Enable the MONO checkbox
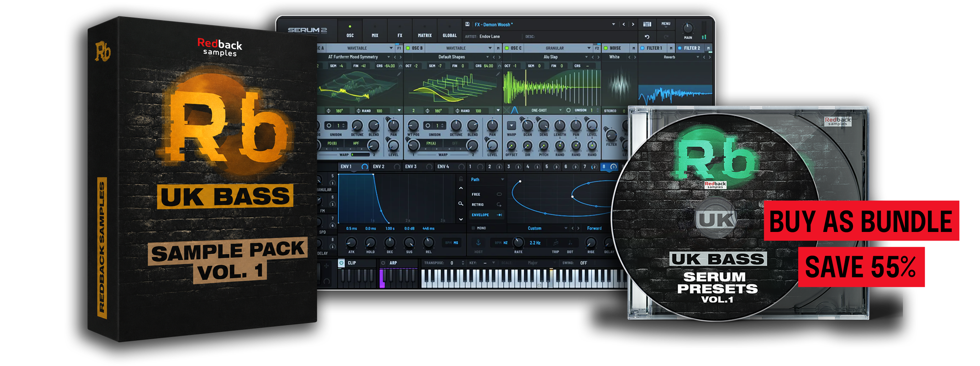The width and height of the screenshot is (980, 366). (x=473, y=228)
